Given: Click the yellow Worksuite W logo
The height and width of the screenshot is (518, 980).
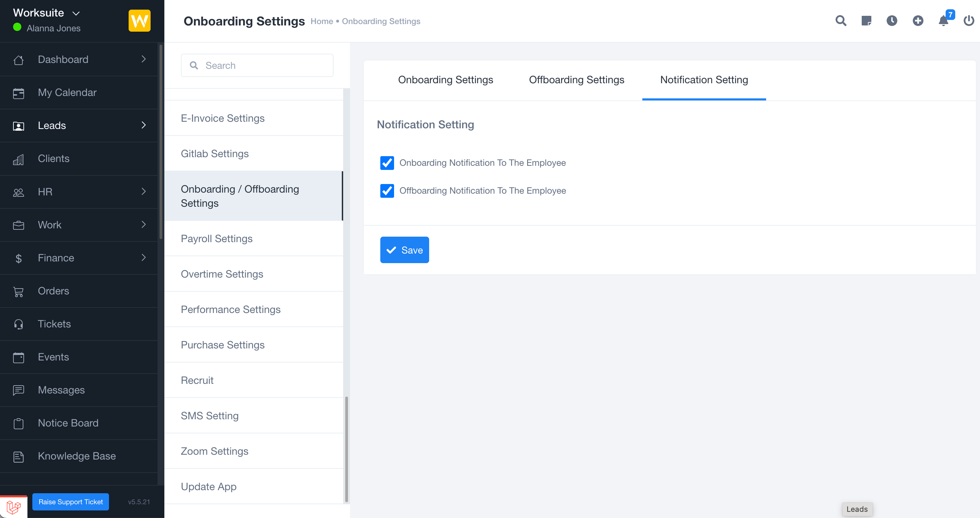Looking at the screenshot, I should (x=139, y=21).
